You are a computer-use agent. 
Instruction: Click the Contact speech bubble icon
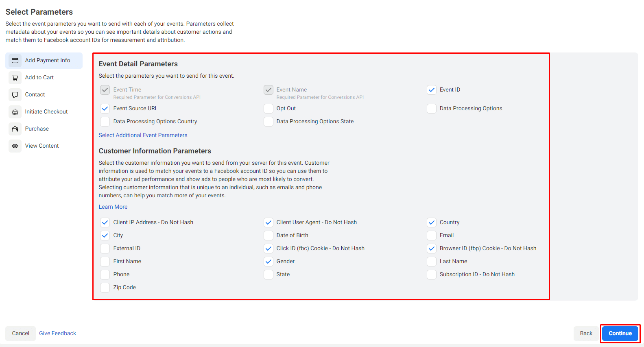point(15,95)
